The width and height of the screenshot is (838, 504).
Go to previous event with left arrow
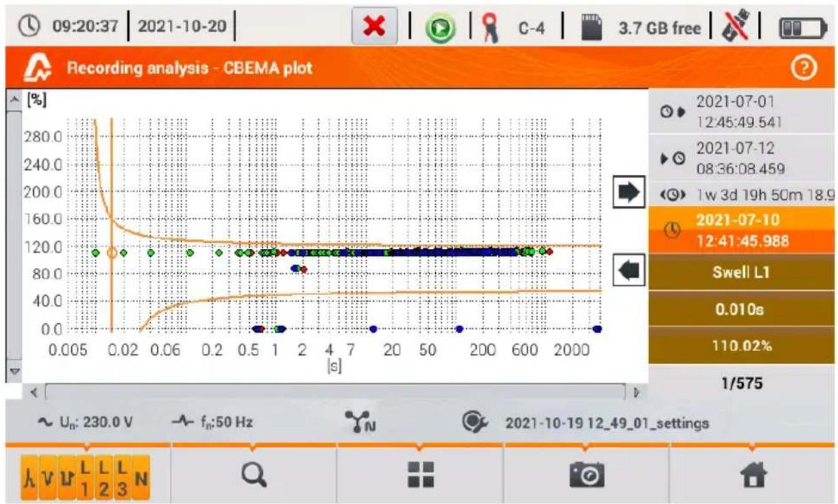629,270
